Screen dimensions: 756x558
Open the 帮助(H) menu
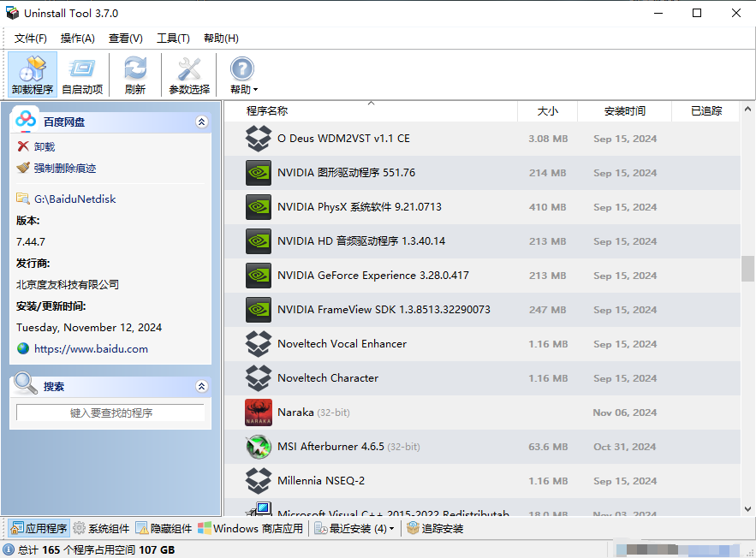pos(221,38)
